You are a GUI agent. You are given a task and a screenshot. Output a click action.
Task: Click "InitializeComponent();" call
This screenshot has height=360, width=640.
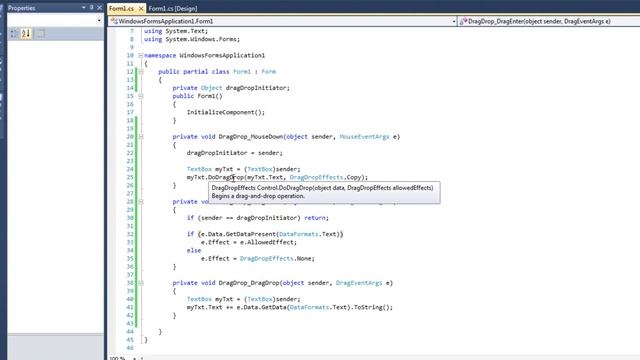click(226, 112)
